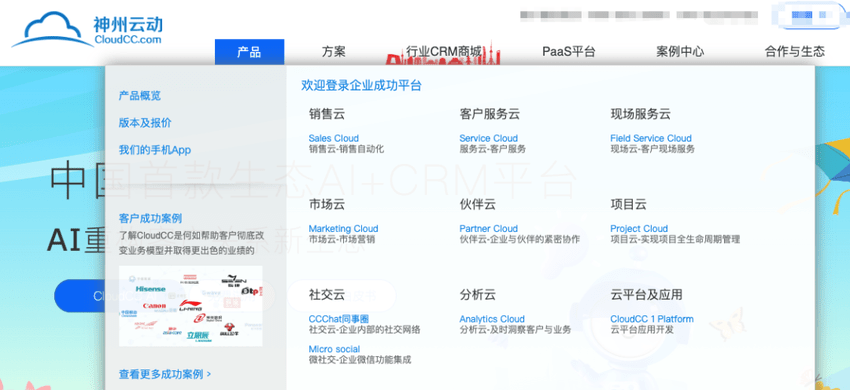
Task: Click the 微社交-企业微信功能集成 description
Action: (360, 360)
